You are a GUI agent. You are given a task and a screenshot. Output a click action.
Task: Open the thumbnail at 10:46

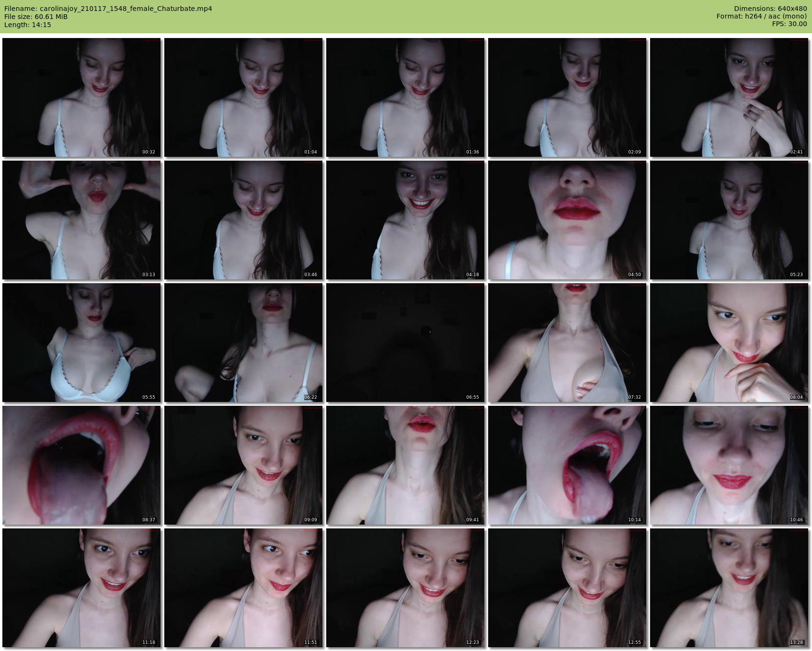(729, 465)
